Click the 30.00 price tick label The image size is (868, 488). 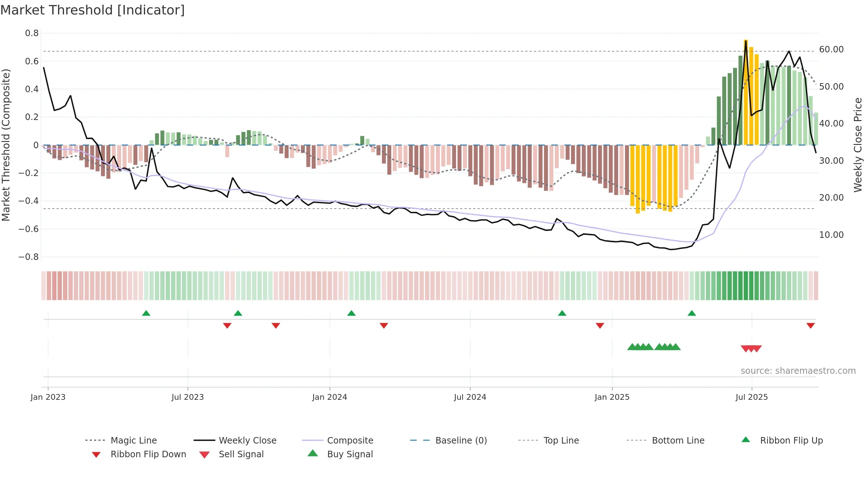click(x=831, y=161)
